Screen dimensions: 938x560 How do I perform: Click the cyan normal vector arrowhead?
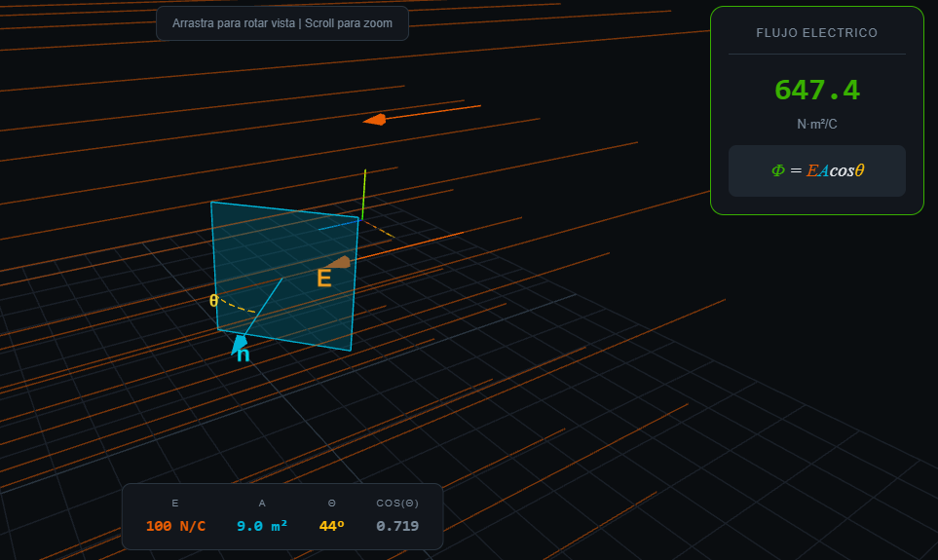click(237, 342)
